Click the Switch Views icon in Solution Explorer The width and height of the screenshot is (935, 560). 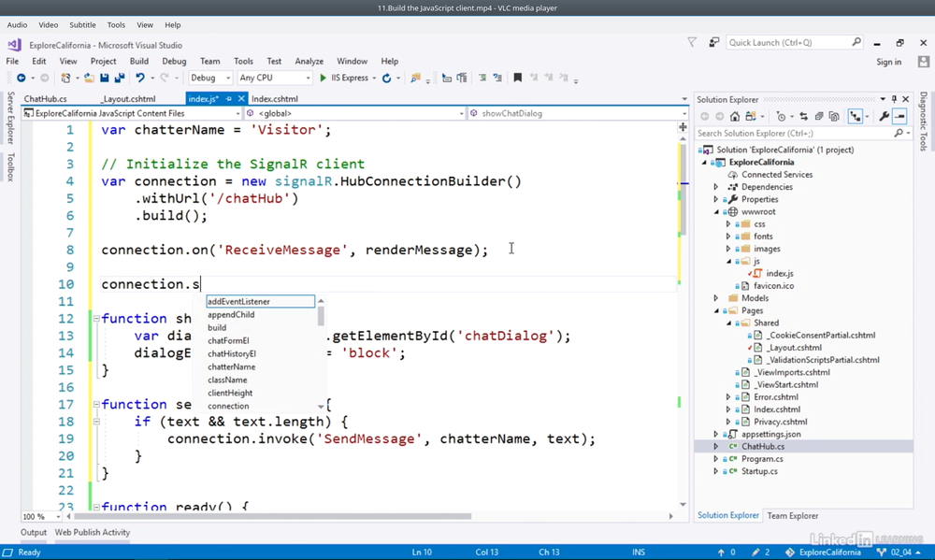750,116
